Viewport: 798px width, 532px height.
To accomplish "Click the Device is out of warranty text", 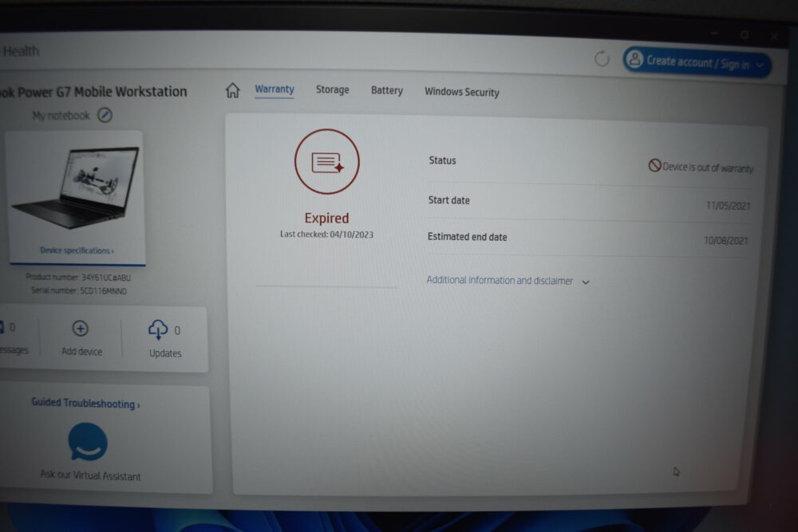I will tap(708, 167).
